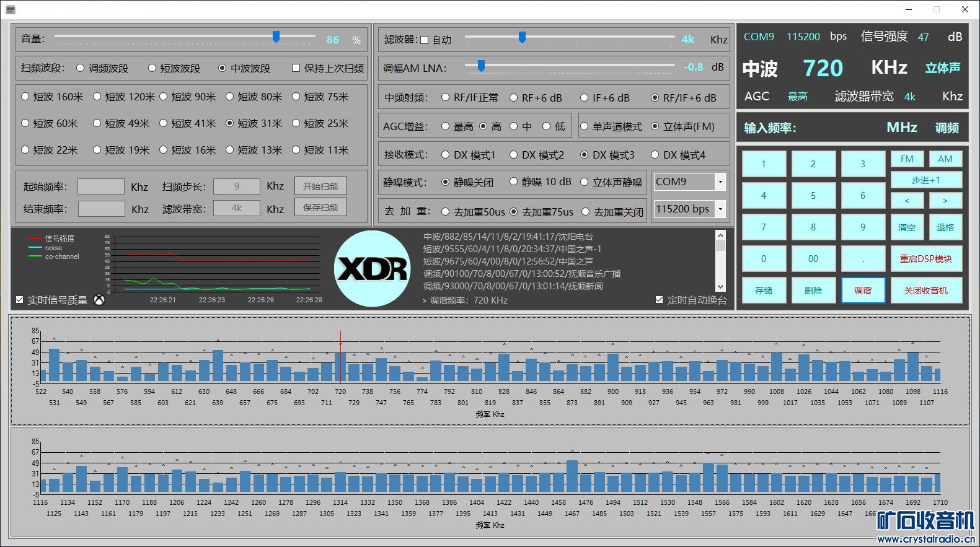Enable the 自动 filter checkbox
The height and width of the screenshot is (547, 980).
coord(425,40)
